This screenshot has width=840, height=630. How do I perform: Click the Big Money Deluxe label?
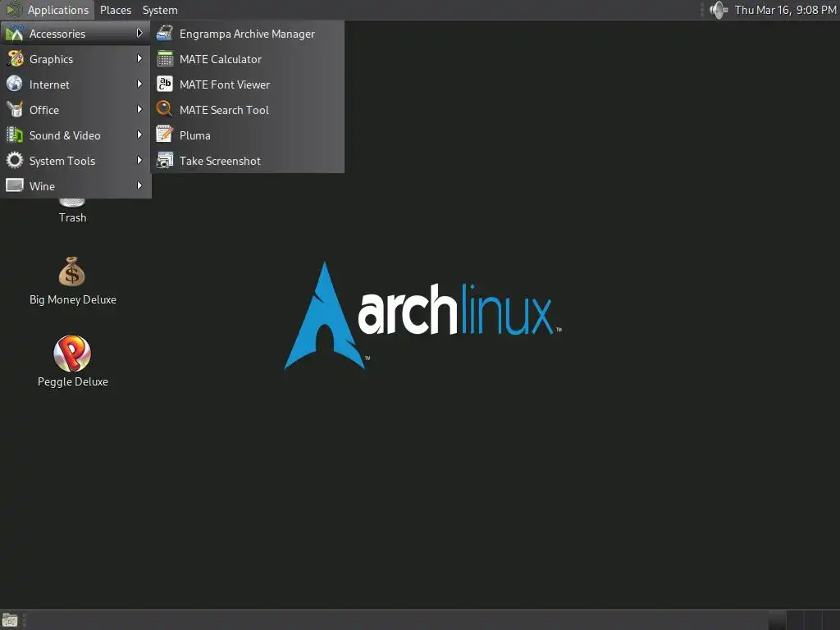point(73,299)
